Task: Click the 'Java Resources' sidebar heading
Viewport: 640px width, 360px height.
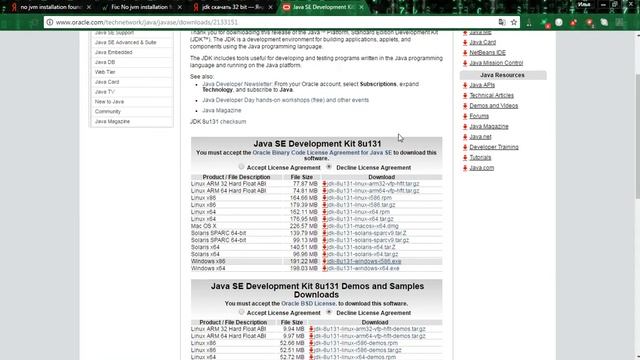Action: [502, 75]
